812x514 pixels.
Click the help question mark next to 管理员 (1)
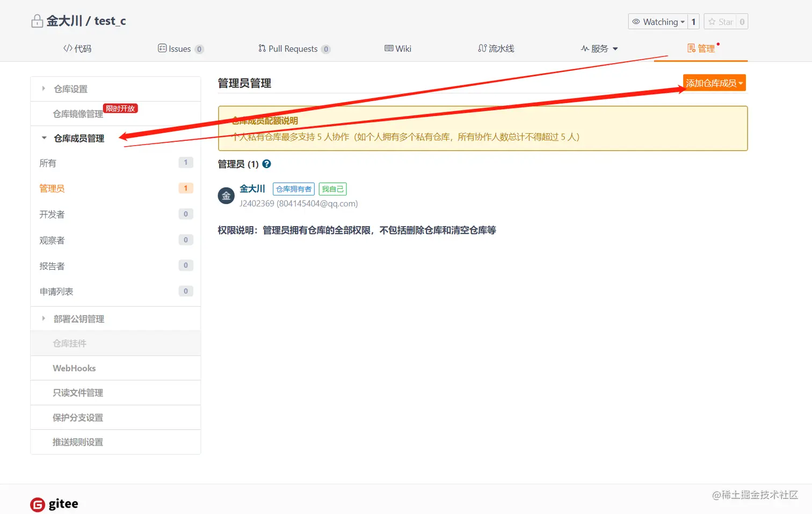click(x=266, y=164)
